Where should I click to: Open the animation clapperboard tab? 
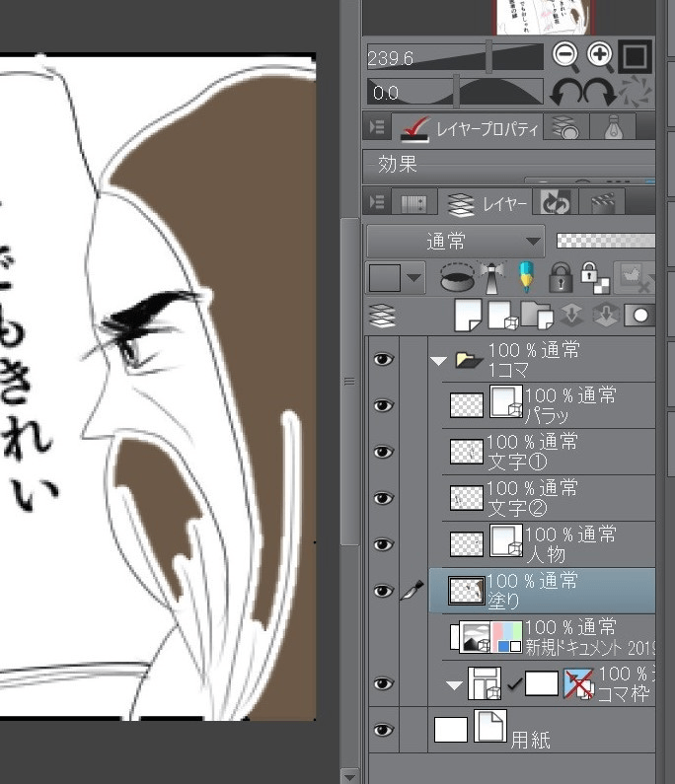[602, 202]
